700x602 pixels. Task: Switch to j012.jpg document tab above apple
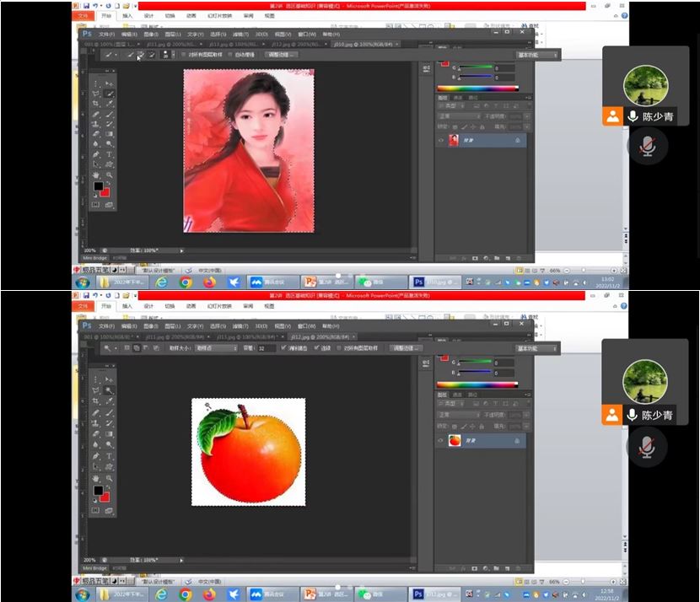[x=321, y=337]
